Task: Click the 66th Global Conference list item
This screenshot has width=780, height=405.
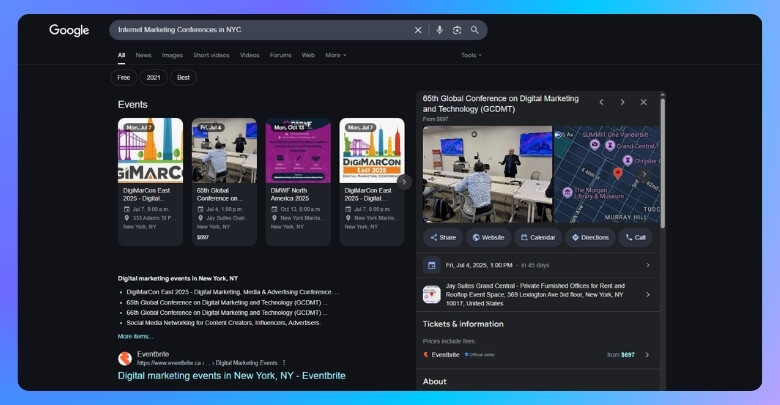Action: (x=226, y=312)
